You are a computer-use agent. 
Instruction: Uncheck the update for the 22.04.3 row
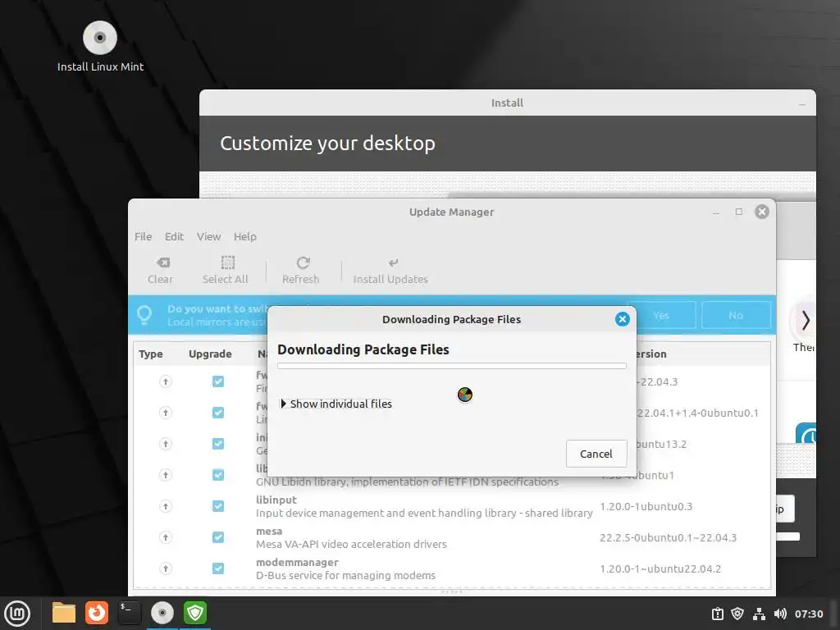218,381
